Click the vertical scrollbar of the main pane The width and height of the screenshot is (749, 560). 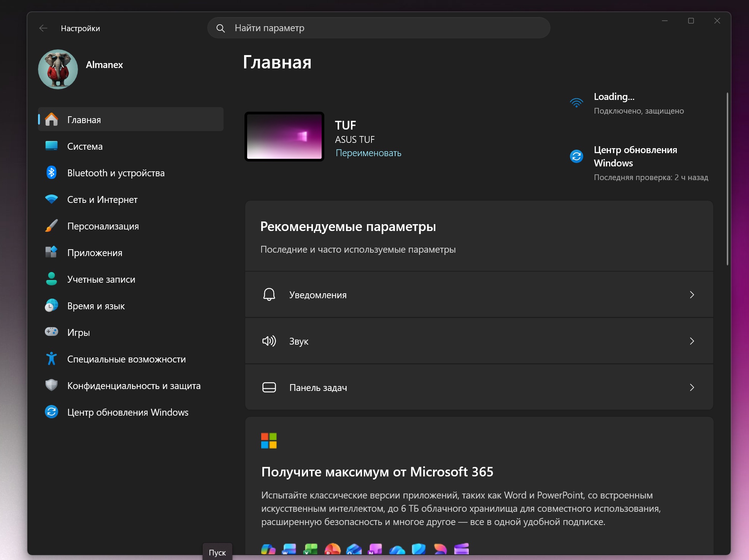point(727,179)
